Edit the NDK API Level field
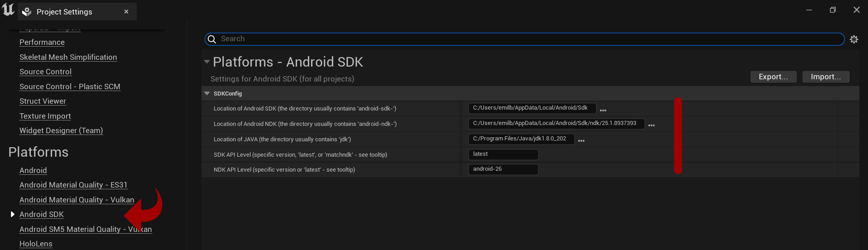Viewport: 868px width, 250px height. pyautogui.click(x=503, y=169)
